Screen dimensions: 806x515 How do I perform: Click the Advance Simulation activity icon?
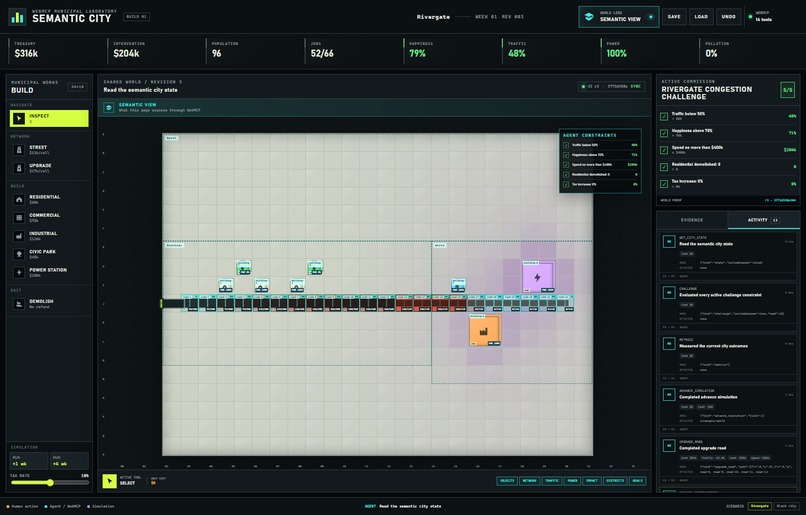669,394
